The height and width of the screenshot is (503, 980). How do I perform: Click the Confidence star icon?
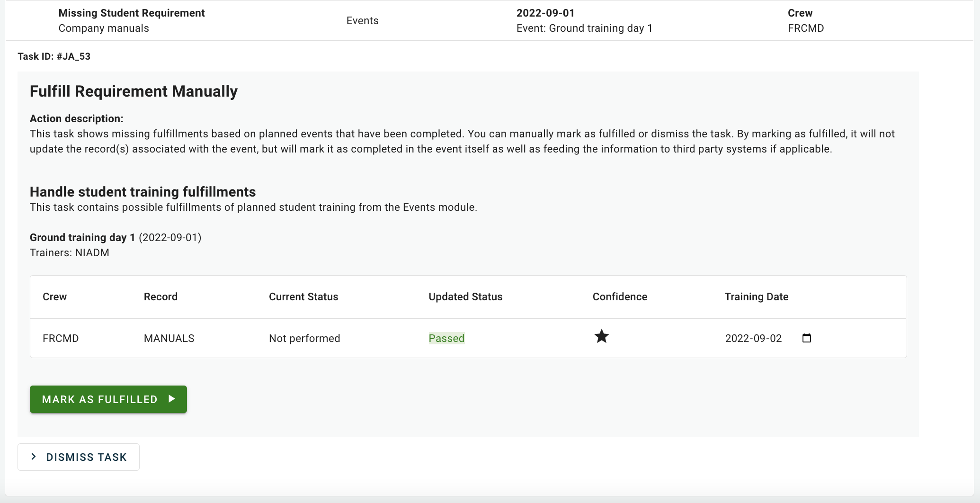click(x=602, y=336)
